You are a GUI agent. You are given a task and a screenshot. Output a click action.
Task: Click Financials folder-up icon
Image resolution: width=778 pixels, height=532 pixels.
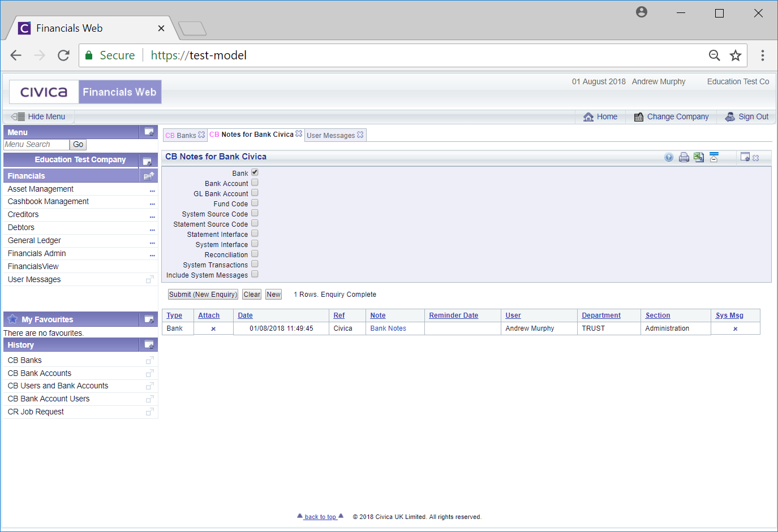pyautogui.click(x=149, y=176)
